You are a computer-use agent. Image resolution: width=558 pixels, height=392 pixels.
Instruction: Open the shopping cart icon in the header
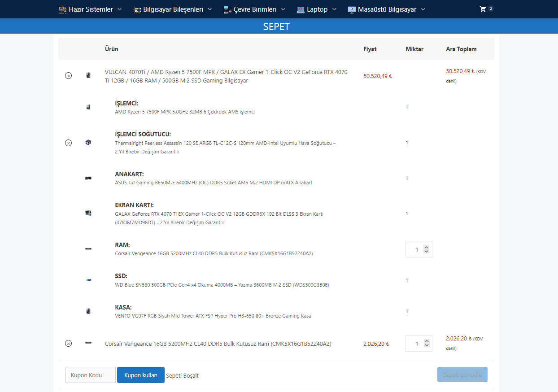pyautogui.click(x=483, y=9)
